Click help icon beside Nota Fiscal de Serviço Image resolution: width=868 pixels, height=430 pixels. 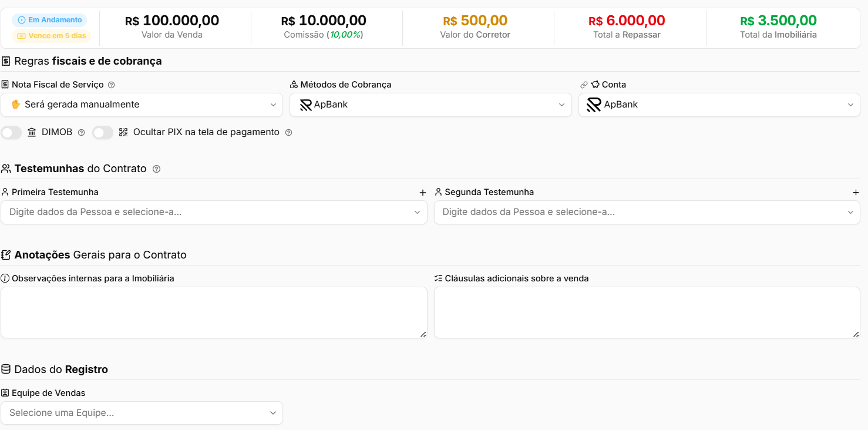(x=112, y=85)
